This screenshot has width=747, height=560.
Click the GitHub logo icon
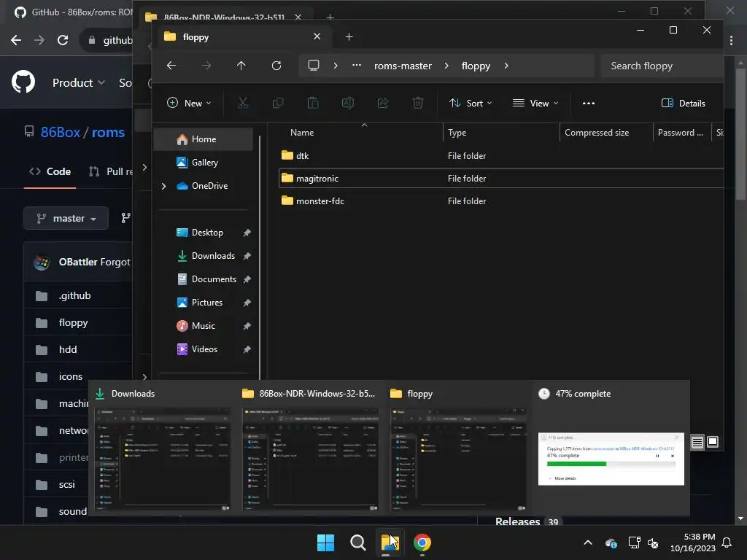23,82
